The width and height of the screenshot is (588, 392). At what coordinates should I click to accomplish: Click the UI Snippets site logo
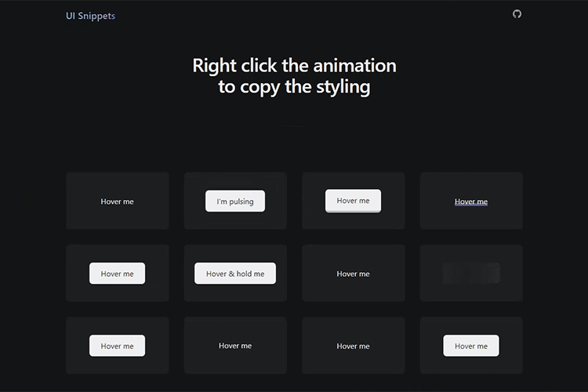pyautogui.click(x=90, y=16)
